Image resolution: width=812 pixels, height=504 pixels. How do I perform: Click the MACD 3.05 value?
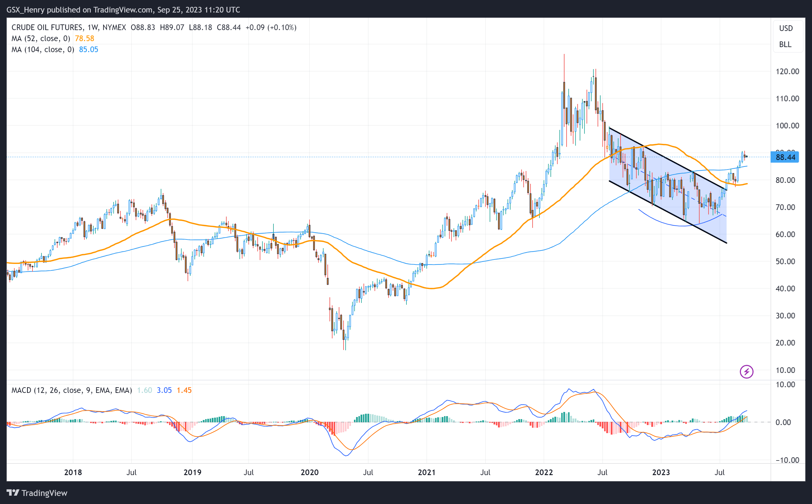point(164,390)
